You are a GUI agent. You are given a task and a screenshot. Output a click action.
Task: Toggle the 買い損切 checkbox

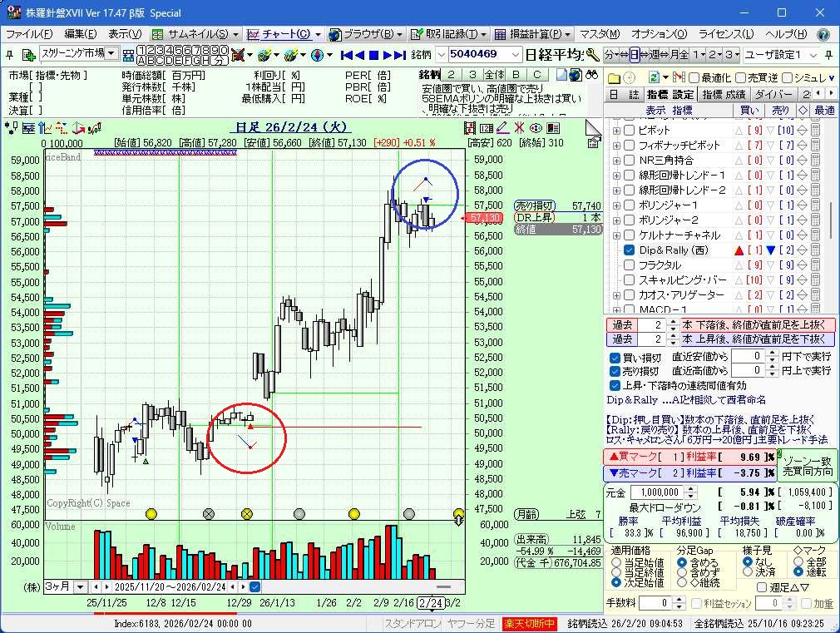click(615, 358)
